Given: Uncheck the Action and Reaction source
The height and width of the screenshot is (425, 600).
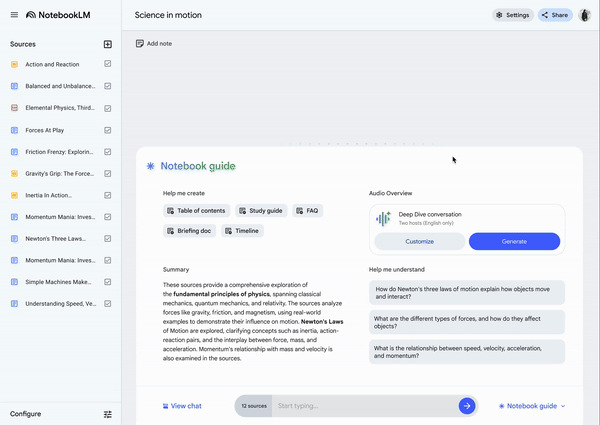Looking at the screenshot, I should [108, 64].
